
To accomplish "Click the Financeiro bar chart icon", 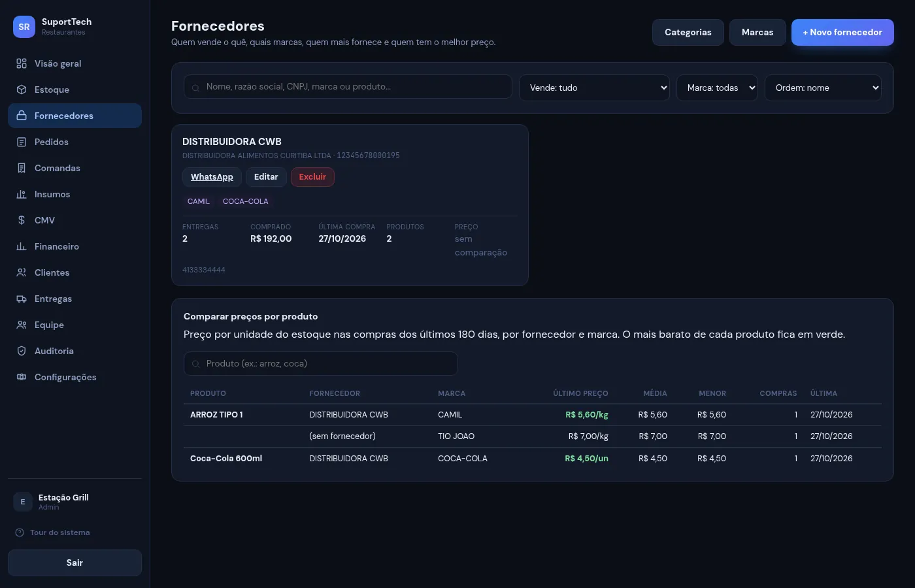I will coord(22,246).
